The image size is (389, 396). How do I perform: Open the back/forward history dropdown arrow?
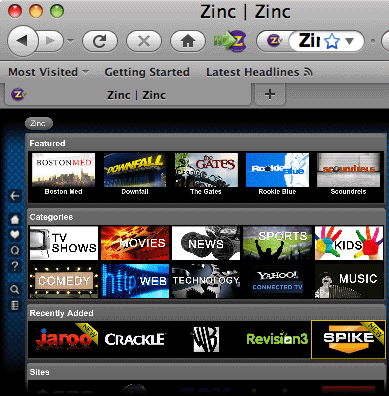[70, 41]
